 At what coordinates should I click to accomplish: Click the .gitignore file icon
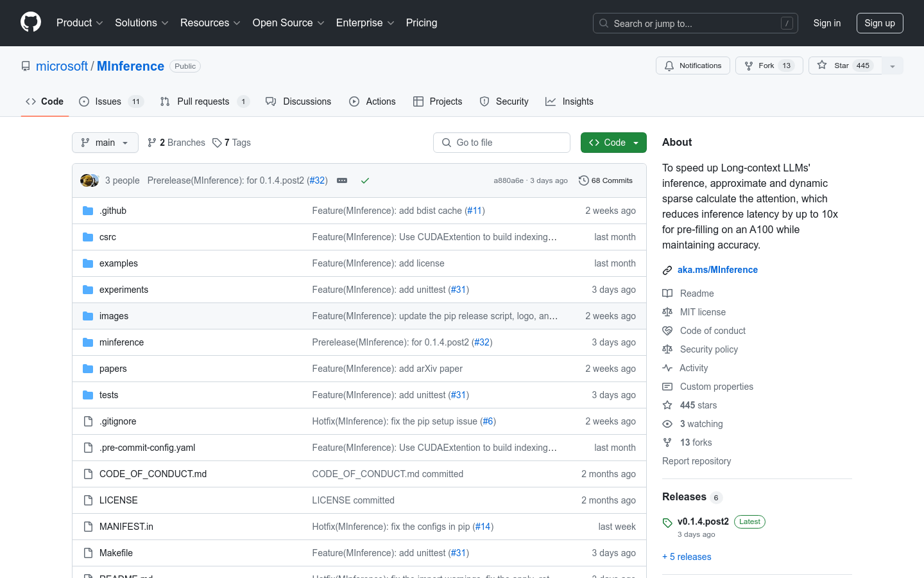(88, 421)
